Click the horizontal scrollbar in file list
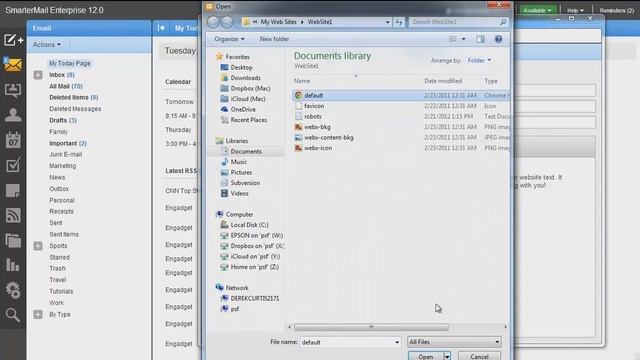This screenshot has width=640, height=360. 371,327
